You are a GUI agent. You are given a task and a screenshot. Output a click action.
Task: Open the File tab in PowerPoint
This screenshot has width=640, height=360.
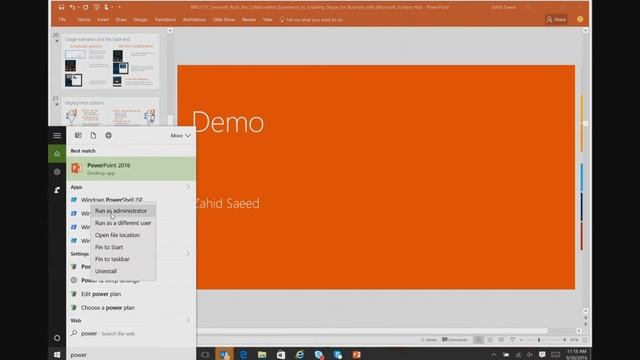pyautogui.click(x=62, y=20)
